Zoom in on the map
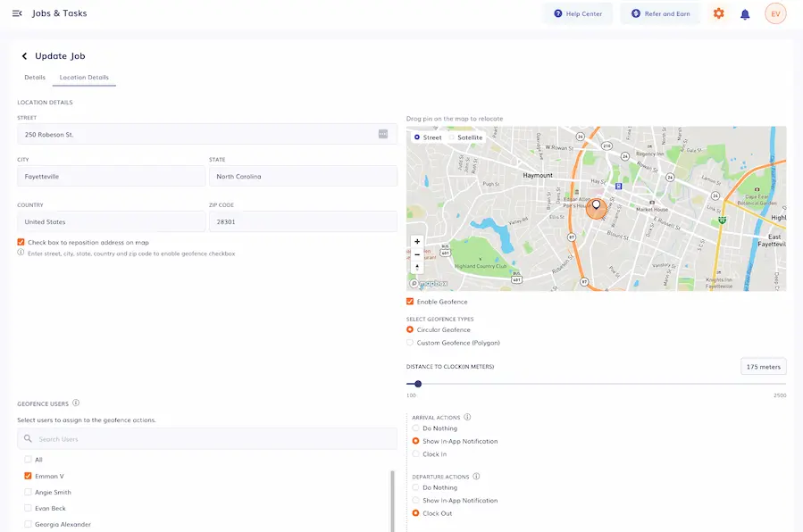This screenshot has height=532, width=803. 417,241
